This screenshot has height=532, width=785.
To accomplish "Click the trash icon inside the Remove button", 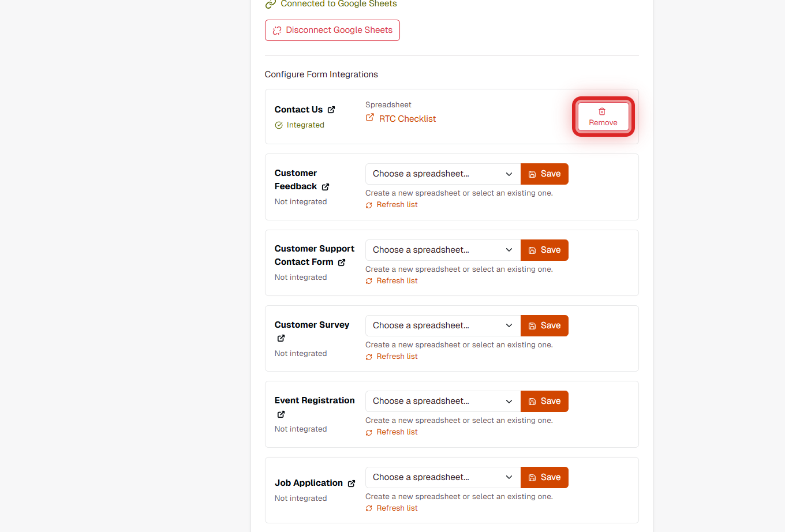I will [x=603, y=110].
